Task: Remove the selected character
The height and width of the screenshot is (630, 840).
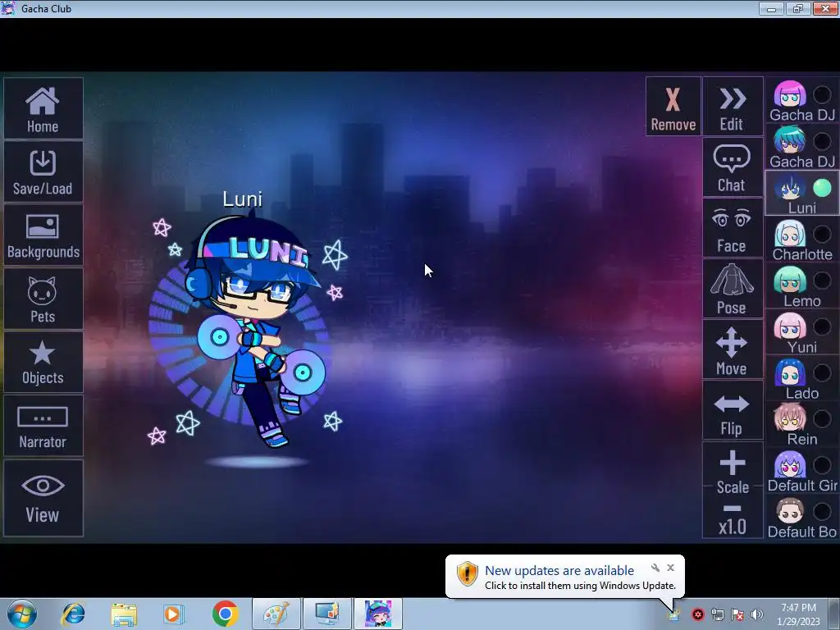Action: pos(673,107)
